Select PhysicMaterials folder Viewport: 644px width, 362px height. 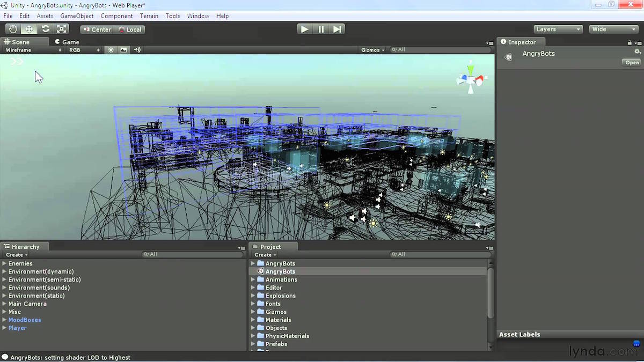(x=287, y=336)
